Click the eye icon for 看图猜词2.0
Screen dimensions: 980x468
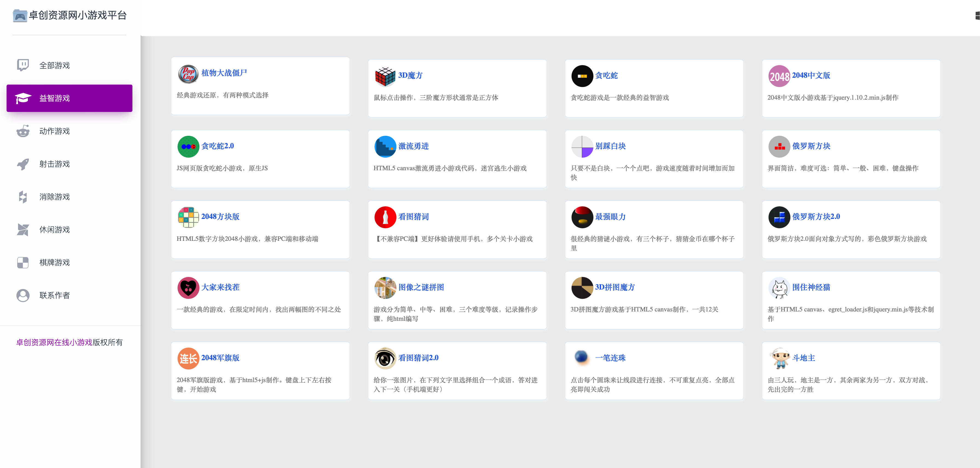385,359
